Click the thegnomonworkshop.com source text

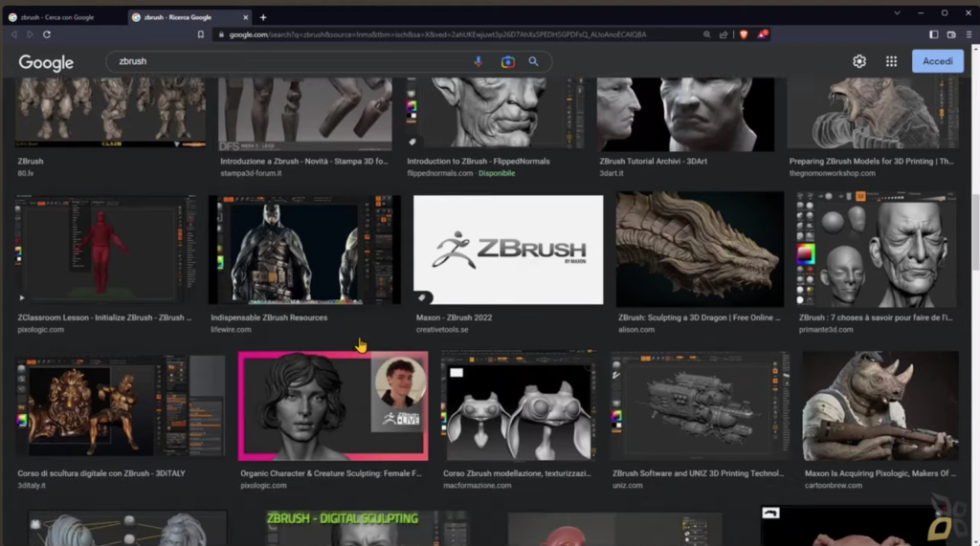pyautogui.click(x=832, y=173)
